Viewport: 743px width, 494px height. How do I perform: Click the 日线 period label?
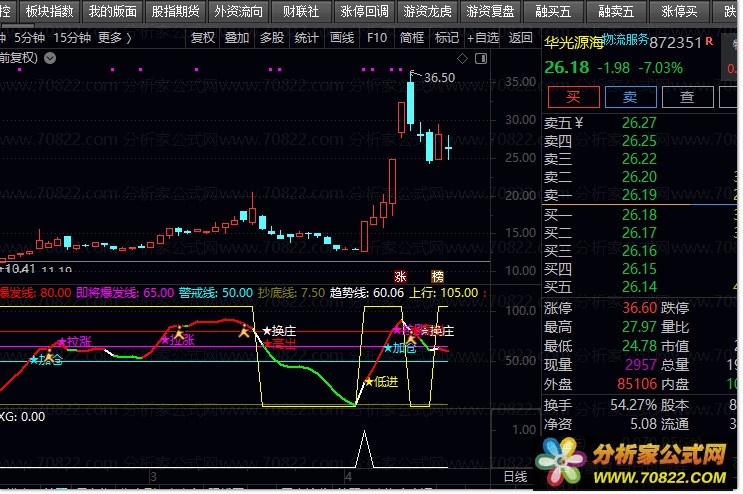pos(515,477)
